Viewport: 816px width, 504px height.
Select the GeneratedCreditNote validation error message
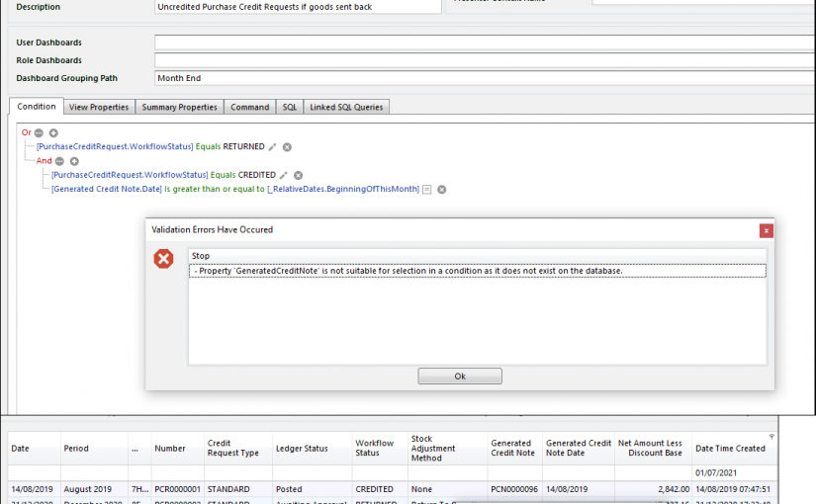477,271
